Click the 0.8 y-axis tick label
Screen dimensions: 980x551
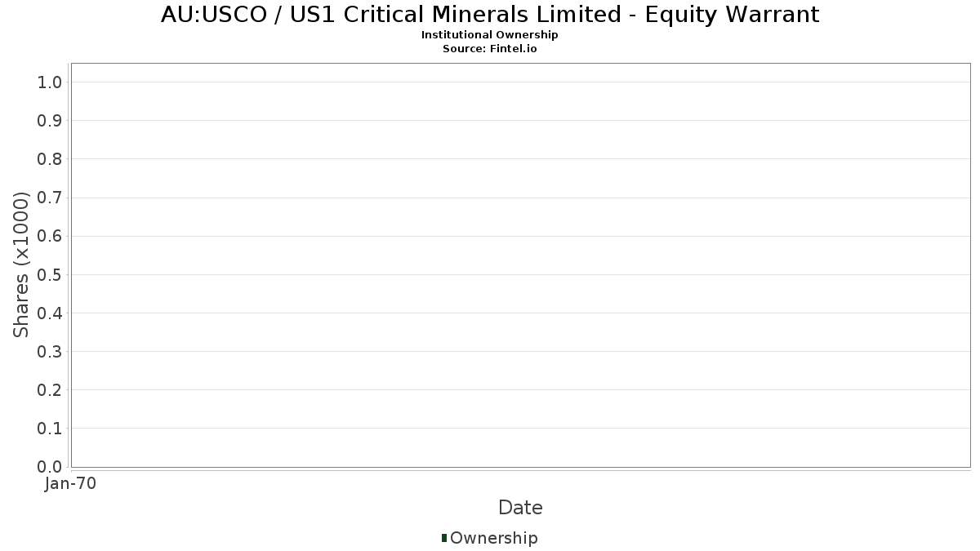click(x=51, y=159)
